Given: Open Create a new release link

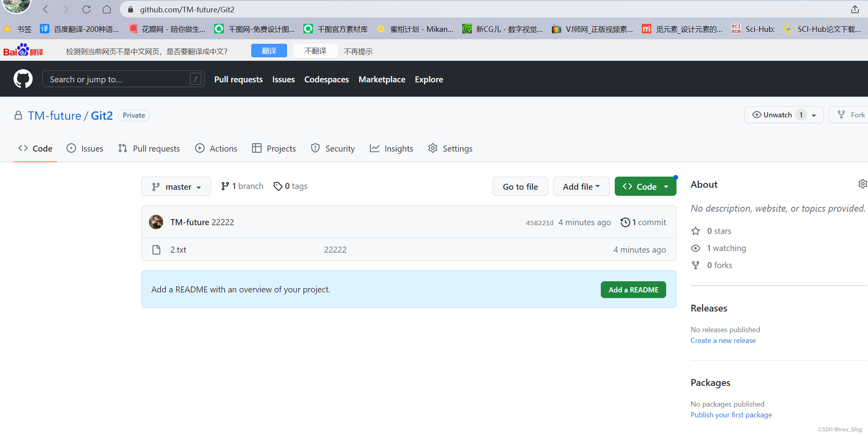Looking at the screenshot, I should click(x=723, y=341).
